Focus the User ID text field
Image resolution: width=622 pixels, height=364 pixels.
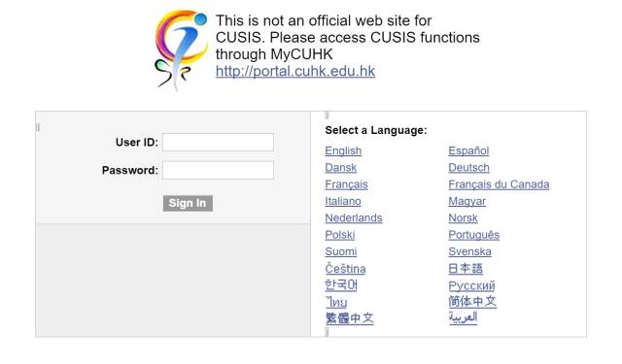(218, 142)
